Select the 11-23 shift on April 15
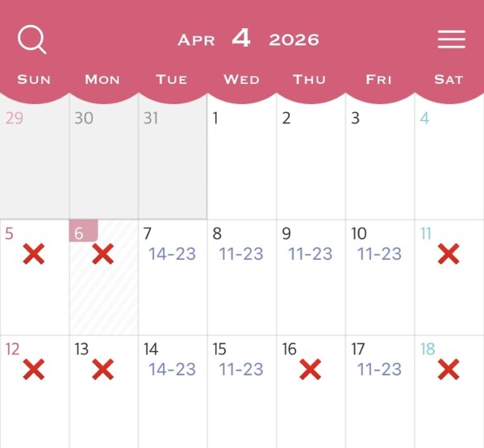Image resolution: width=484 pixels, height=448 pixels. [x=241, y=370]
